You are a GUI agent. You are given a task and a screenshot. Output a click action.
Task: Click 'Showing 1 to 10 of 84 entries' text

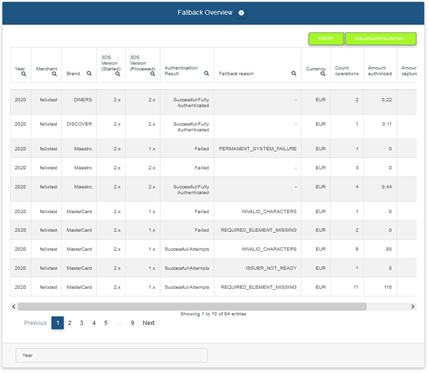[x=213, y=314]
